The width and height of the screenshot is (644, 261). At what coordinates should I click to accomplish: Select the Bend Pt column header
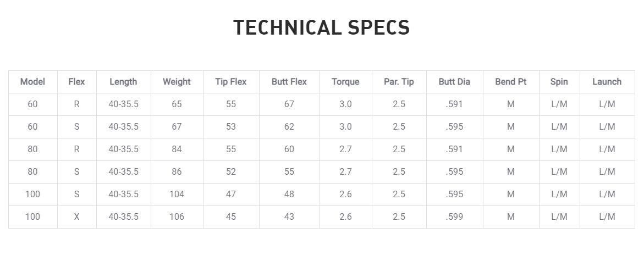[x=510, y=82]
